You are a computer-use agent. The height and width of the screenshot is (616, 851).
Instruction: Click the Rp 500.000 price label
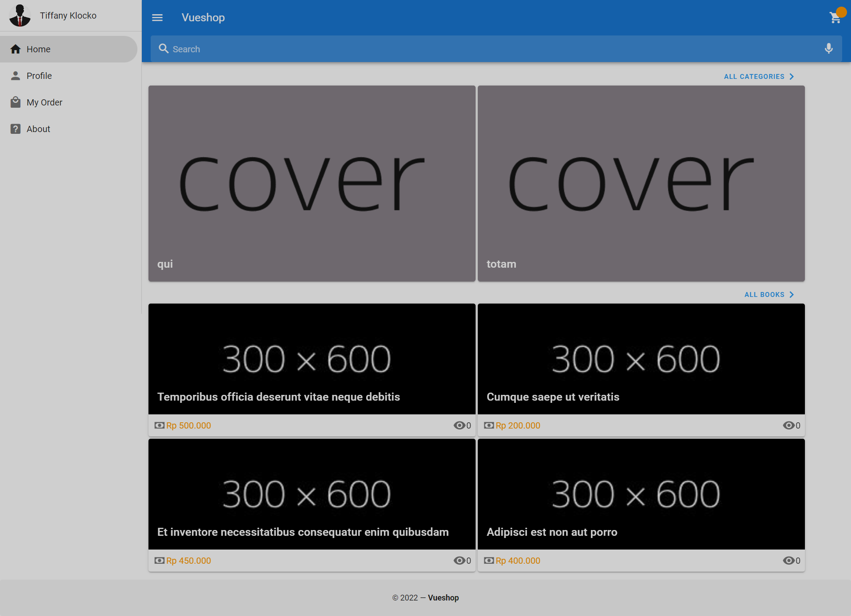188,425
